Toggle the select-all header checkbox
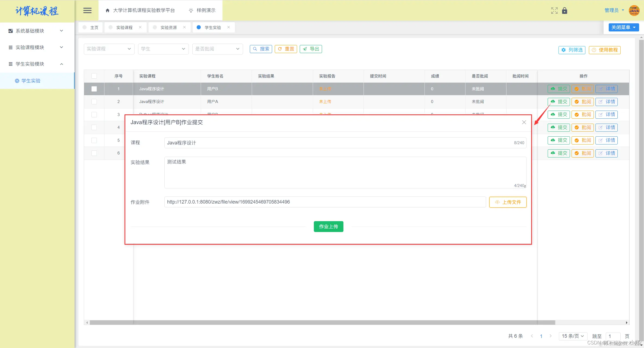This screenshot has width=644, height=348. coord(94,76)
